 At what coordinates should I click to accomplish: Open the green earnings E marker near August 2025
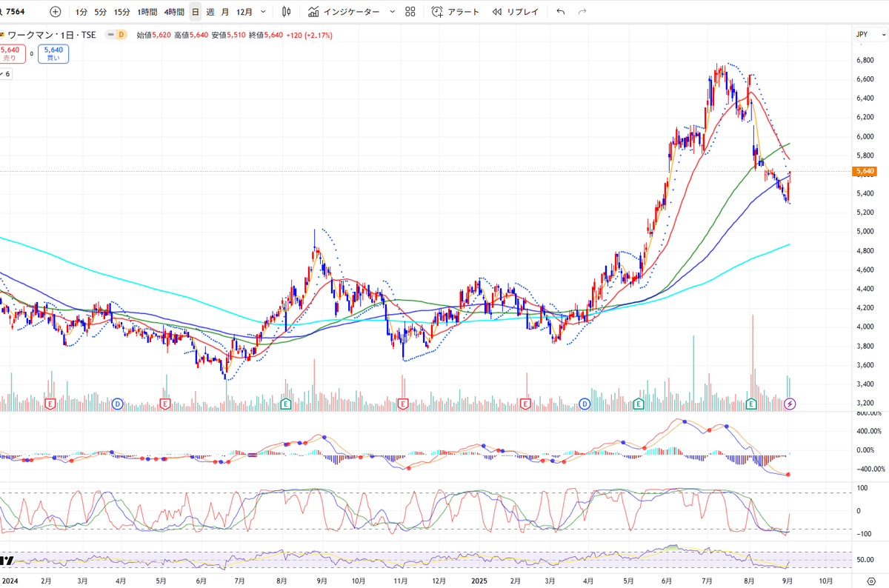click(x=751, y=404)
